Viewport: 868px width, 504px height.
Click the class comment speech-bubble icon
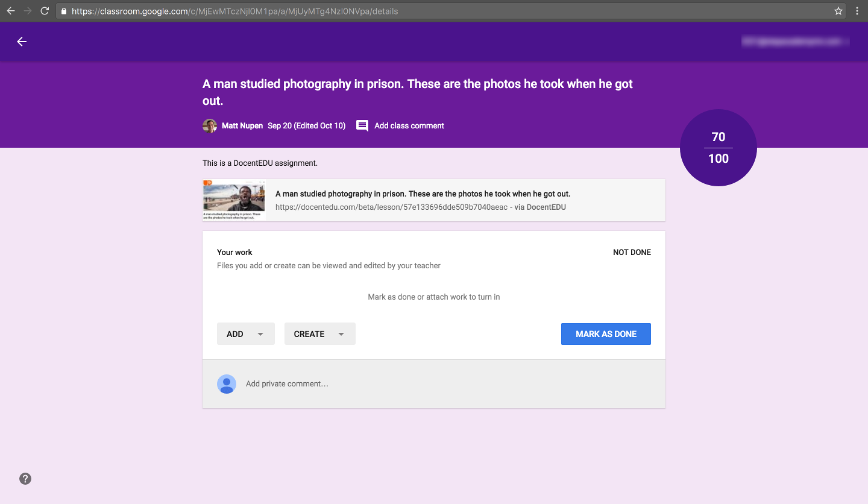[362, 126]
